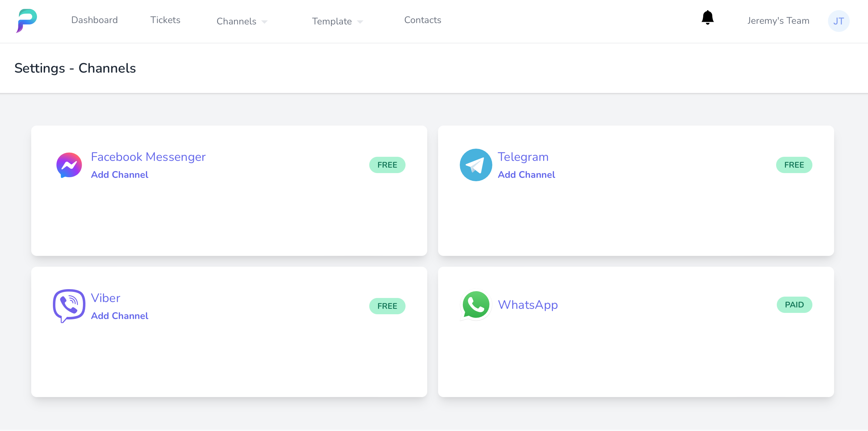Click the WhatsApp logo icon
This screenshot has height=431, width=868.
[x=476, y=305]
